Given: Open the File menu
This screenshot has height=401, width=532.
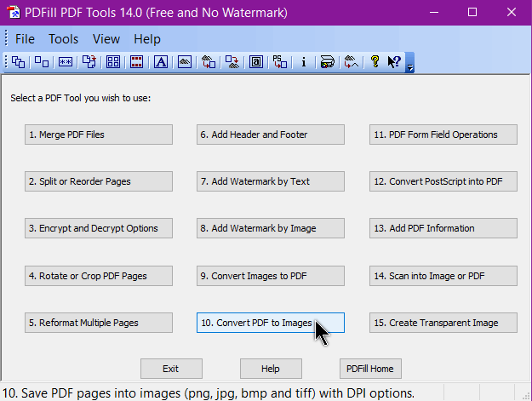Looking at the screenshot, I should click(25, 39).
